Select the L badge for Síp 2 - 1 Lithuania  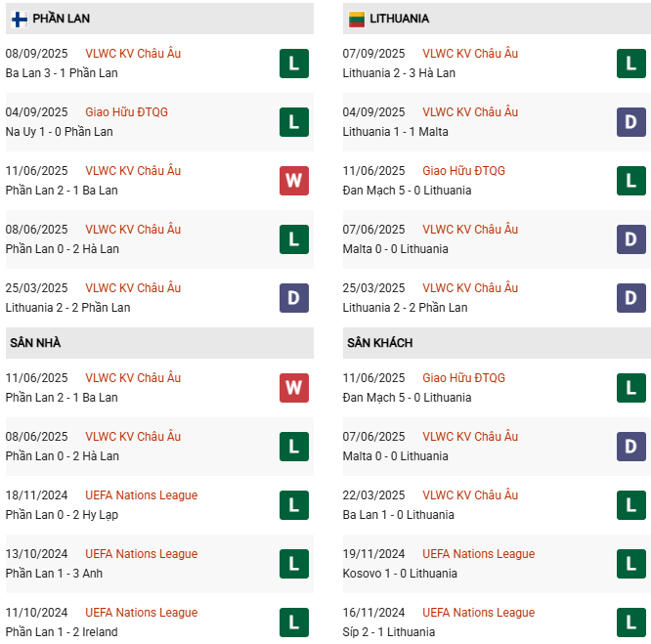click(x=631, y=623)
